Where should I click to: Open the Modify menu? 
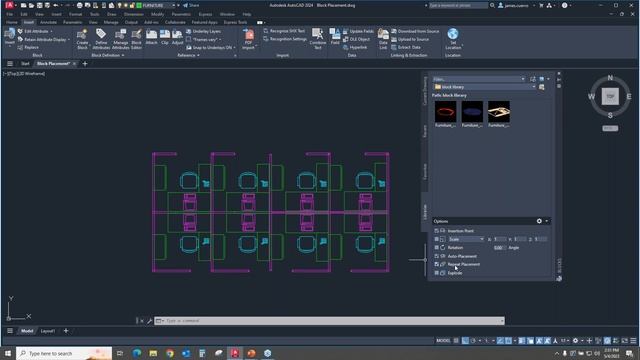pos(157,14)
